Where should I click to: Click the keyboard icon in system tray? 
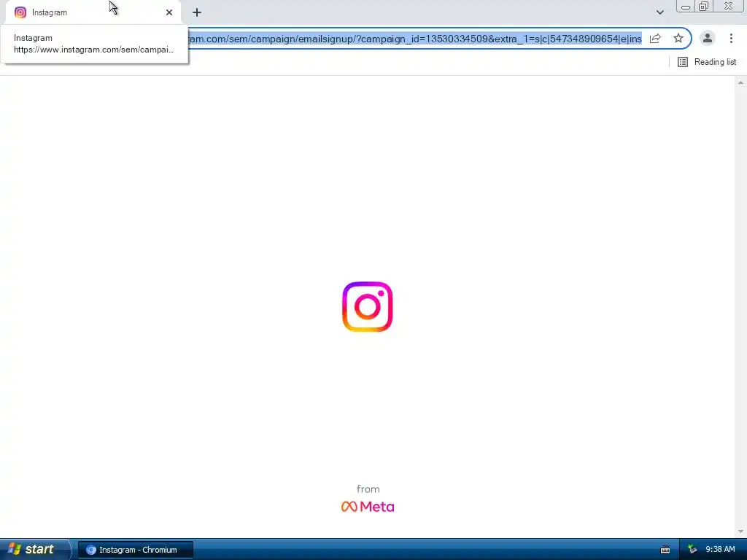(x=665, y=550)
